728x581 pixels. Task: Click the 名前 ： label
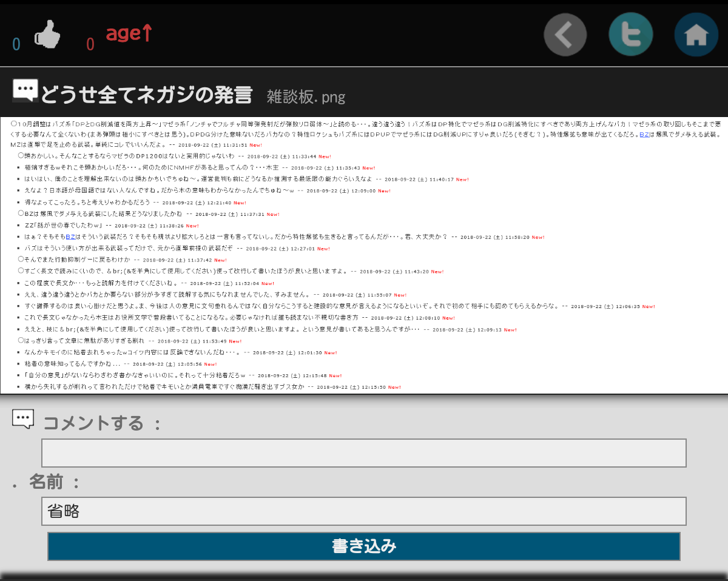[x=55, y=483]
